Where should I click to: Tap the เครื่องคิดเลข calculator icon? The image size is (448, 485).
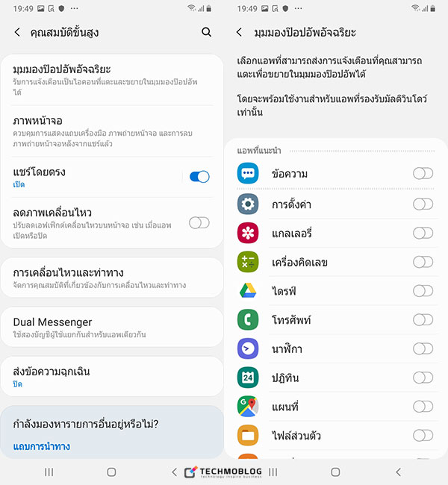(248, 262)
